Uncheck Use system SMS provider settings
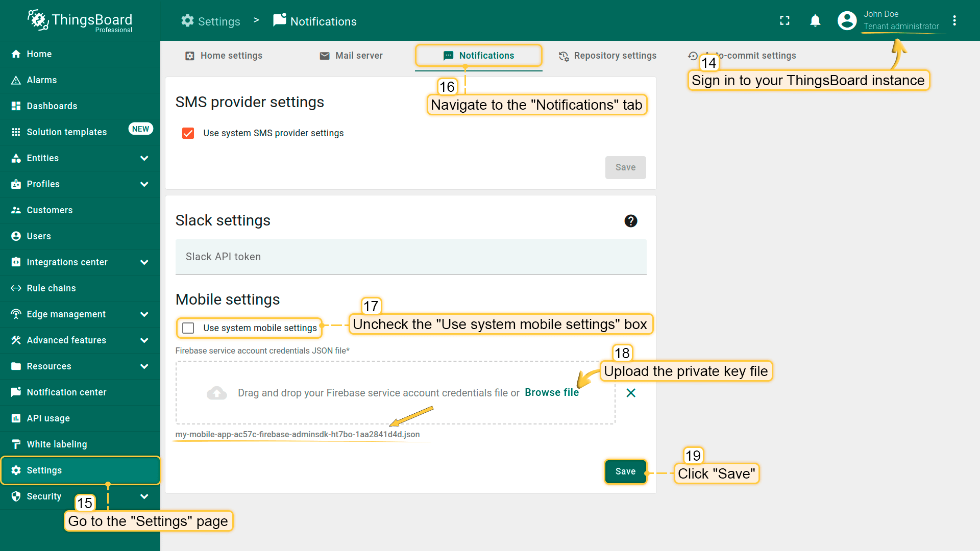980x551 pixels. tap(188, 133)
